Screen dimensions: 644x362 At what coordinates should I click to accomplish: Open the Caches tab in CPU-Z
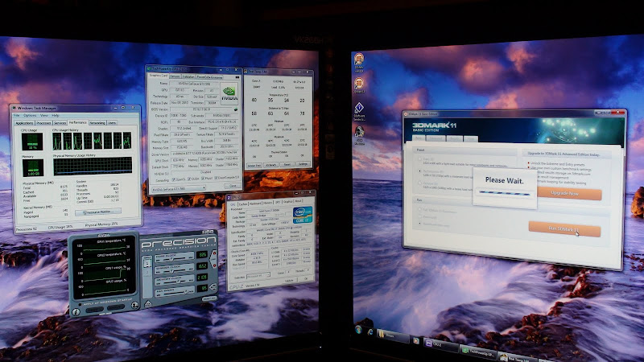coord(243,204)
